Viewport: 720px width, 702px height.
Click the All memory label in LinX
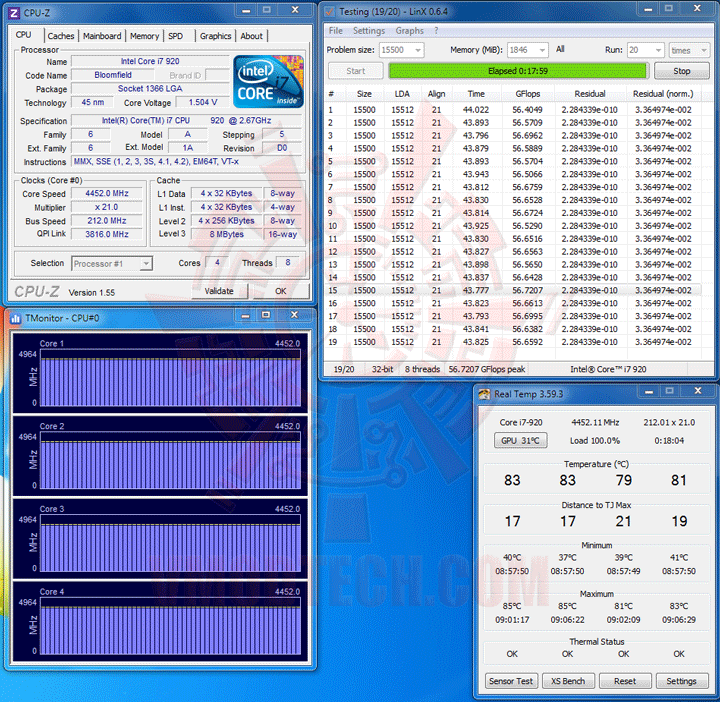(560, 49)
